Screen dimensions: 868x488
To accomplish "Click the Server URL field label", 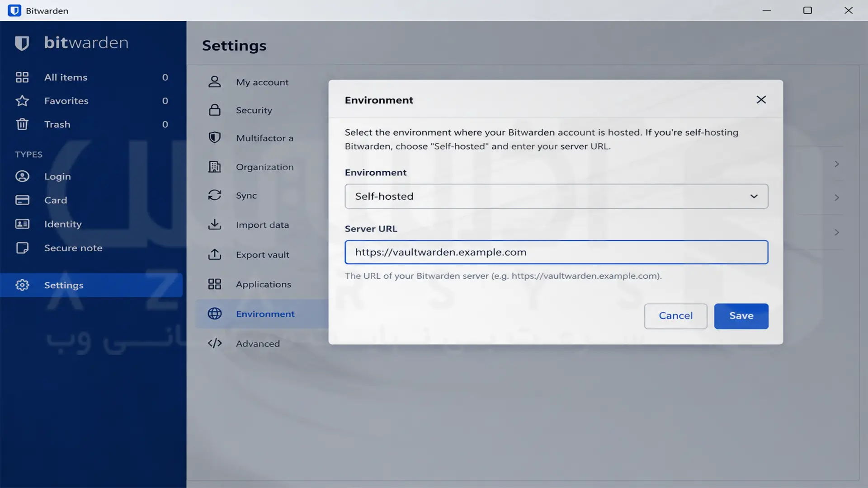I will click(x=371, y=229).
